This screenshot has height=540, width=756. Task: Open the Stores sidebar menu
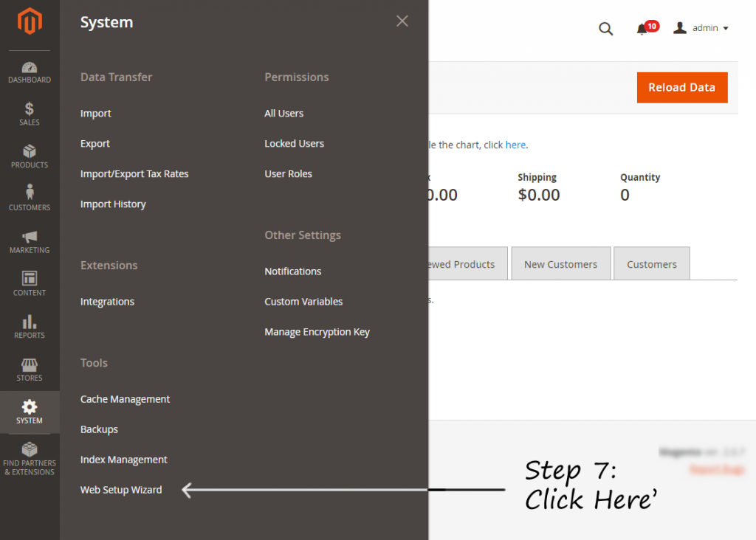(x=30, y=370)
